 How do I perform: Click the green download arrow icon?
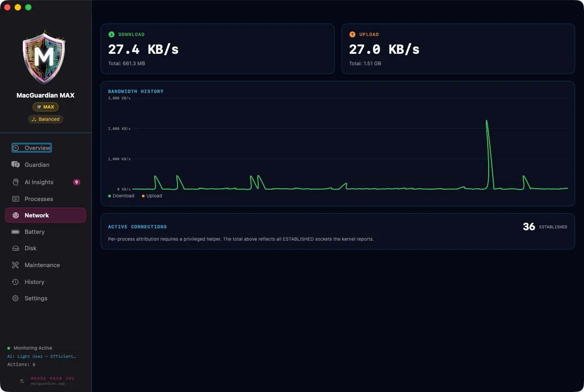coord(111,34)
